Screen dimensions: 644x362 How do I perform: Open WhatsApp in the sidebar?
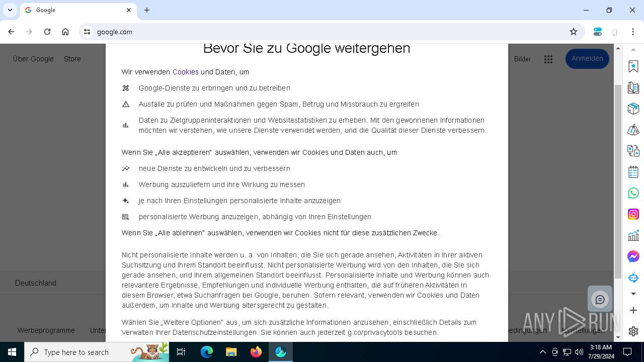click(x=633, y=193)
